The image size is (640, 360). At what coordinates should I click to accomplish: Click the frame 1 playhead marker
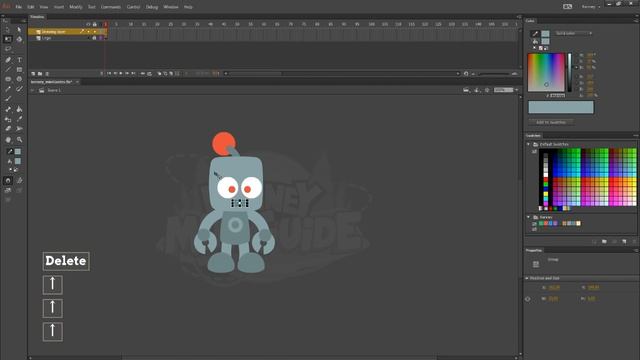pos(105,24)
